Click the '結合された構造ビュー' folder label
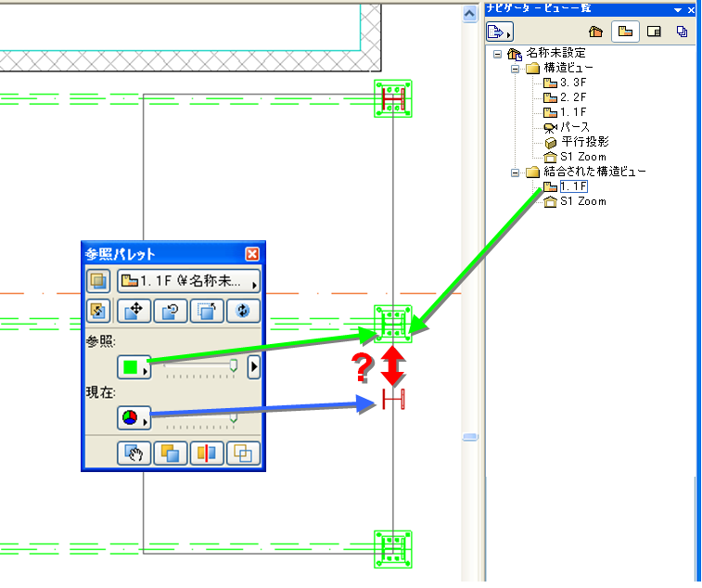 594,172
